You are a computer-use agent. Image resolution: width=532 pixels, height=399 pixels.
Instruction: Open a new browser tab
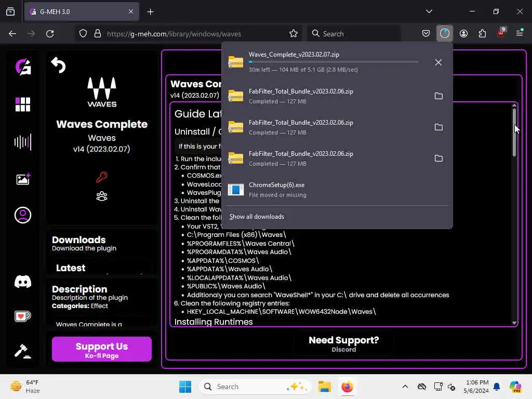tap(150, 12)
